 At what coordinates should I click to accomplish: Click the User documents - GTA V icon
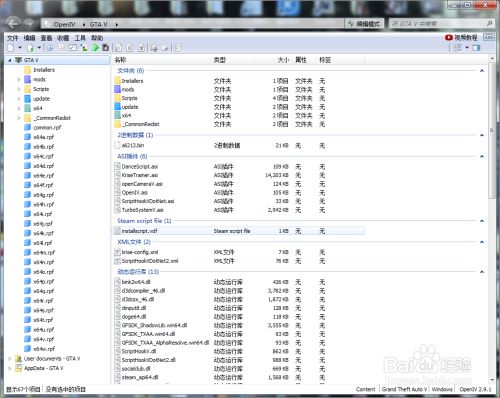click(19, 359)
